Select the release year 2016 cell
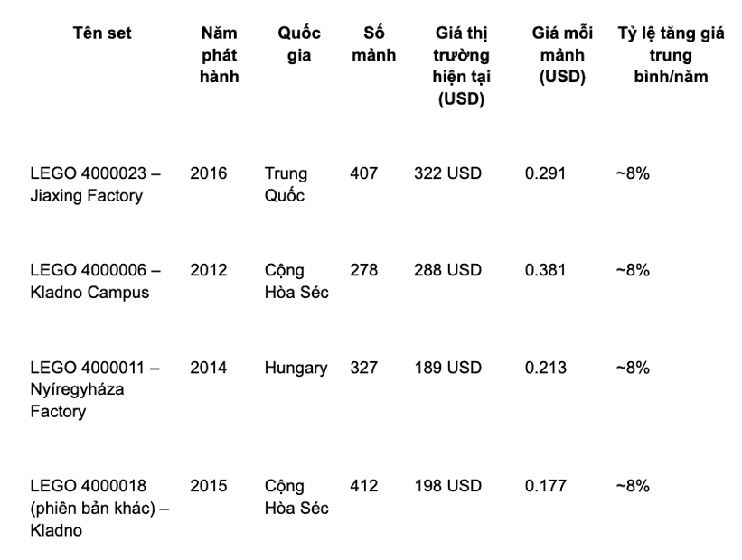This screenshot has height=560, width=742. pyautogui.click(x=209, y=173)
